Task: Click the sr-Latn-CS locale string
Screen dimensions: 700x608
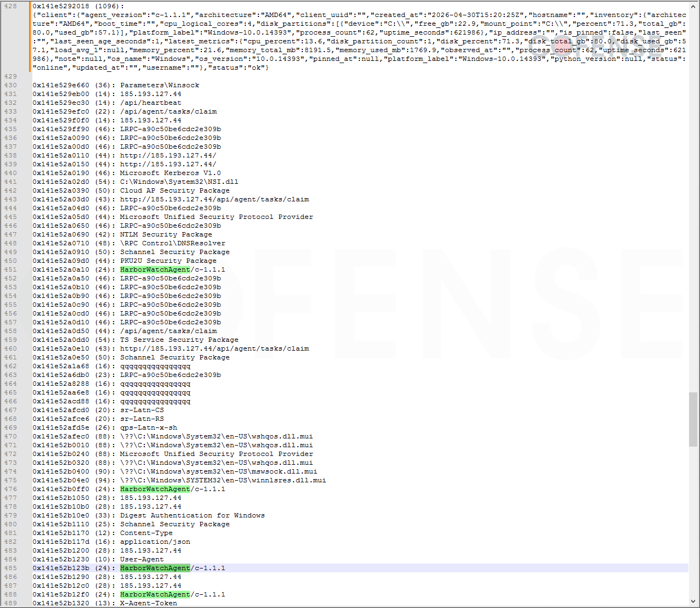Action: tap(142, 410)
